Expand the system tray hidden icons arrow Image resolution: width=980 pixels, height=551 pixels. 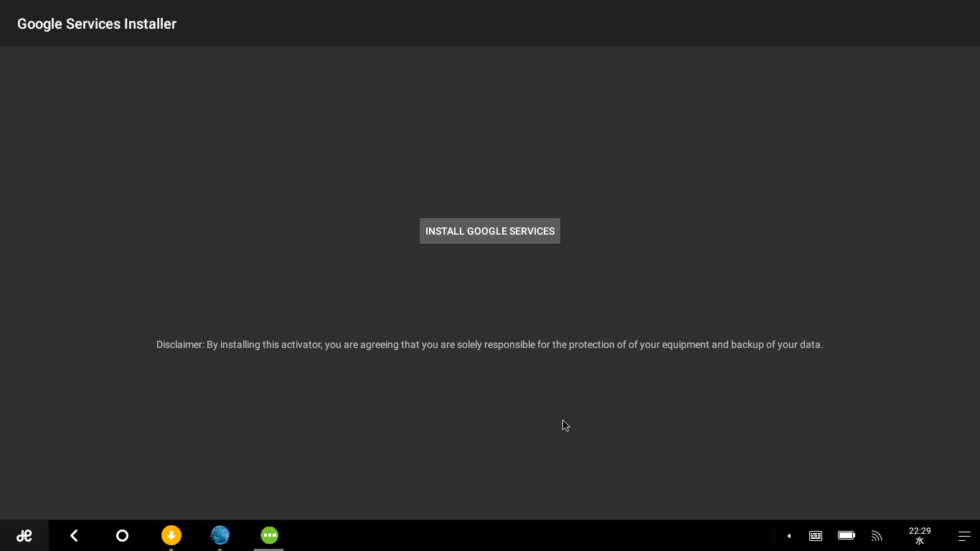pyautogui.click(x=788, y=536)
